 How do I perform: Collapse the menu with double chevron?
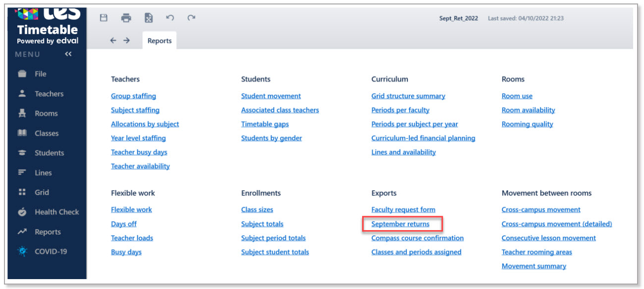point(68,54)
